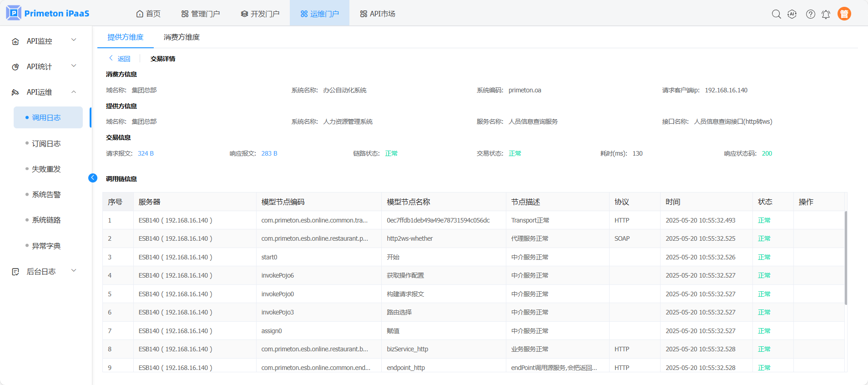Expand the 后台日志 menu
Screen dimensions: 868x385
(74, 271)
